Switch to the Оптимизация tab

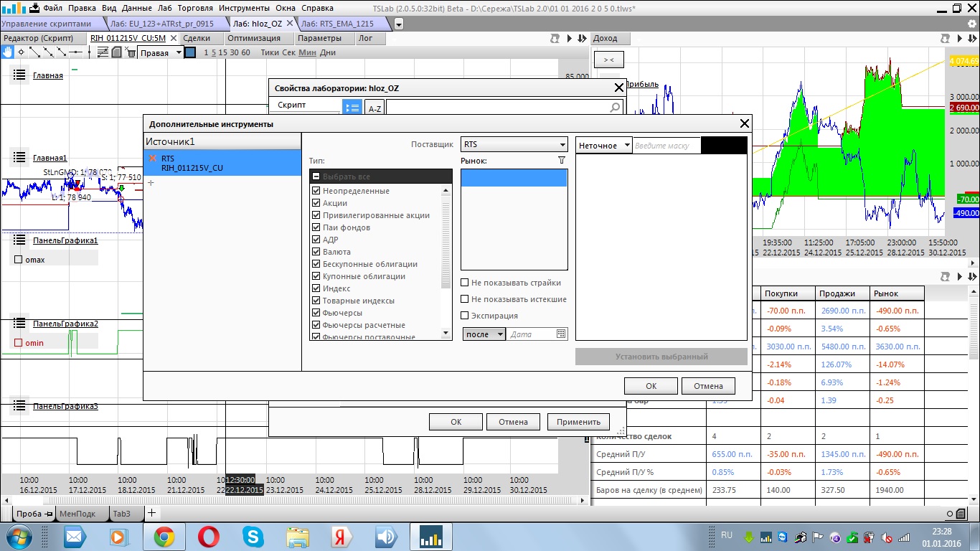click(254, 38)
